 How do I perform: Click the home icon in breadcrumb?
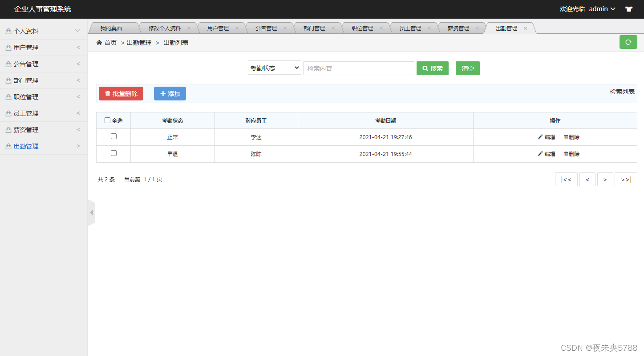click(x=99, y=43)
